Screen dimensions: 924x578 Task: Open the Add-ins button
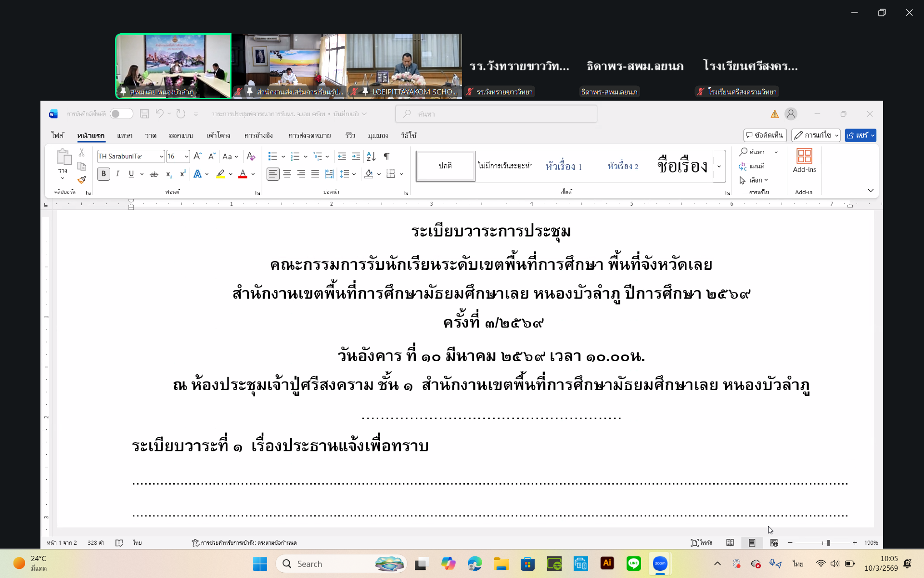(x=804, y=160)
